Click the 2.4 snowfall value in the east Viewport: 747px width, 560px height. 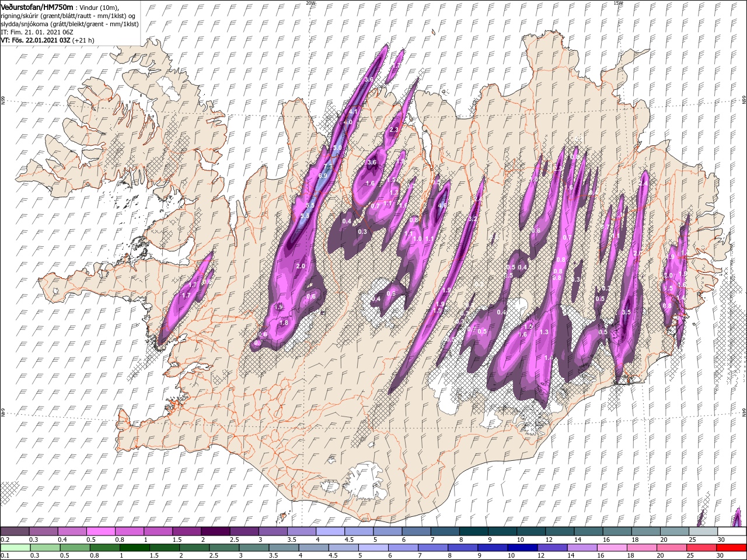(643, 183)
